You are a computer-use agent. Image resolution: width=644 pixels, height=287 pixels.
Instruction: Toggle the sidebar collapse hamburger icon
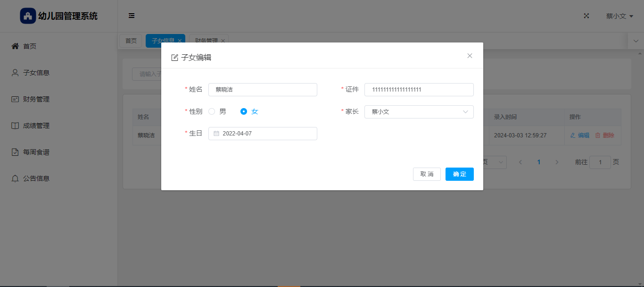point(132,16)
